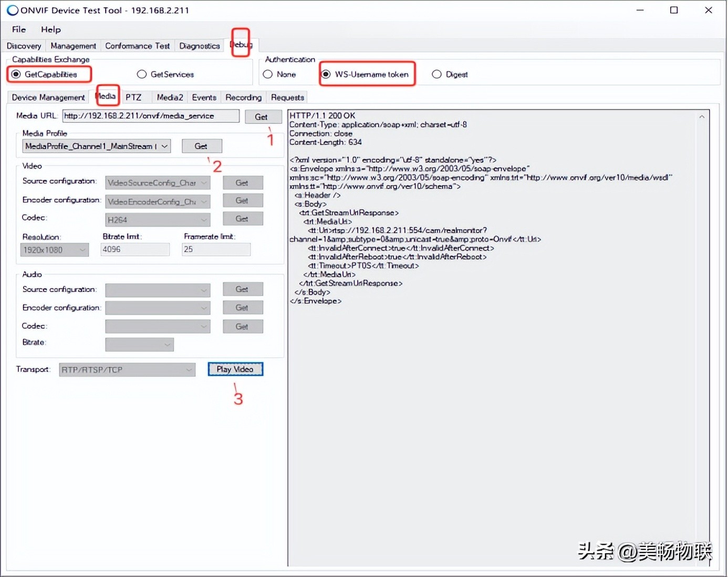Click into the Media URL field

tap(151, 116)
